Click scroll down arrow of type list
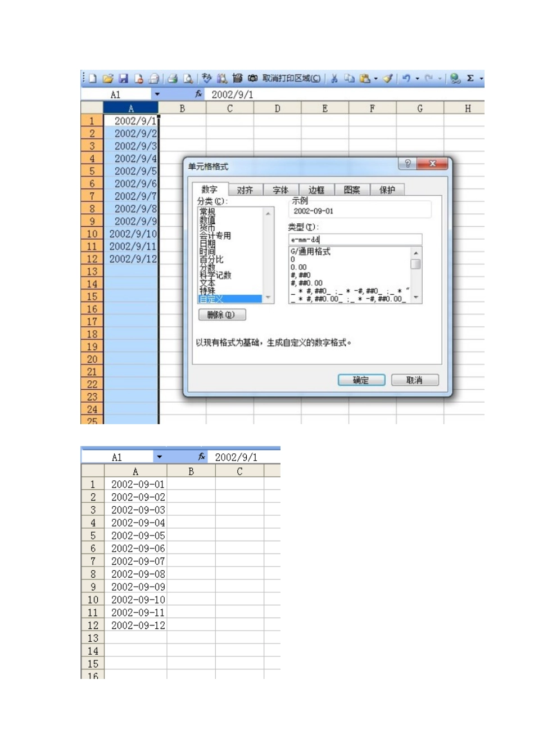 click(x=416, y=298)
